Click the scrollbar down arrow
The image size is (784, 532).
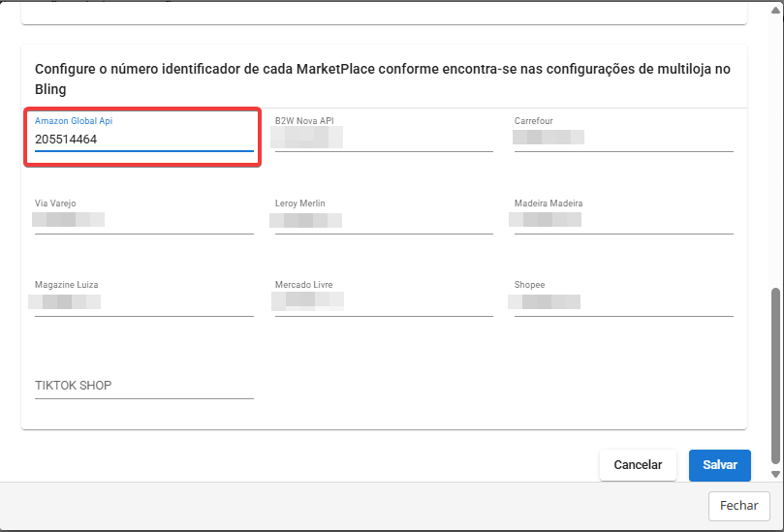pyautogui.click(x=775, y=474)
